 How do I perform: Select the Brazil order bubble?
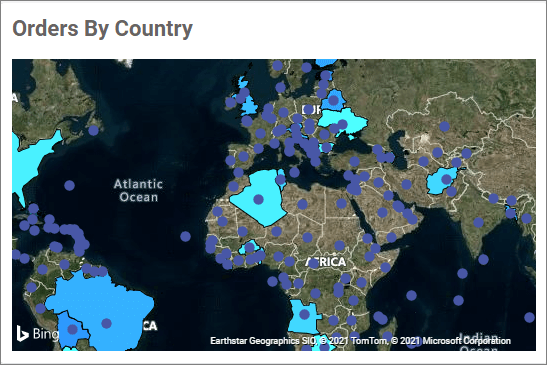tap(106, 323)
